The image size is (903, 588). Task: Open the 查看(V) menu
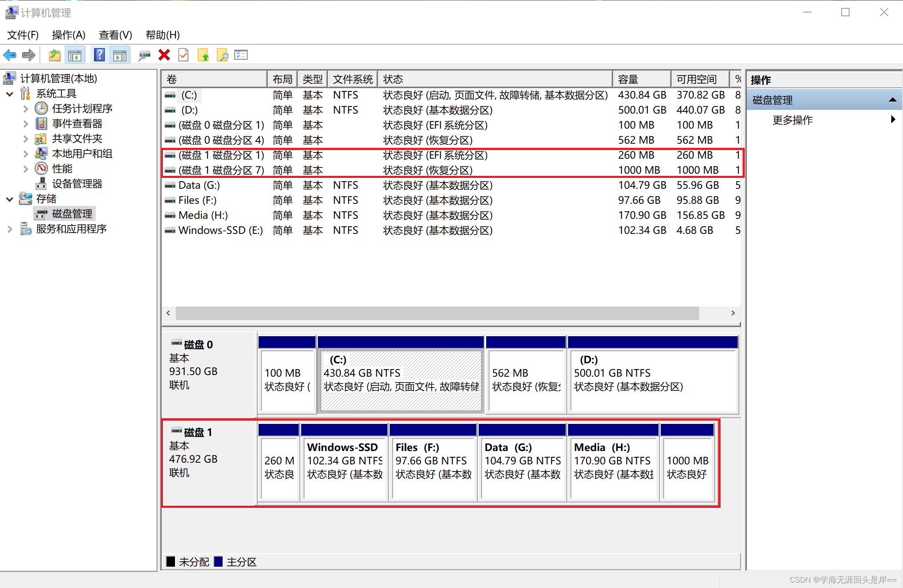coord(115,35)
